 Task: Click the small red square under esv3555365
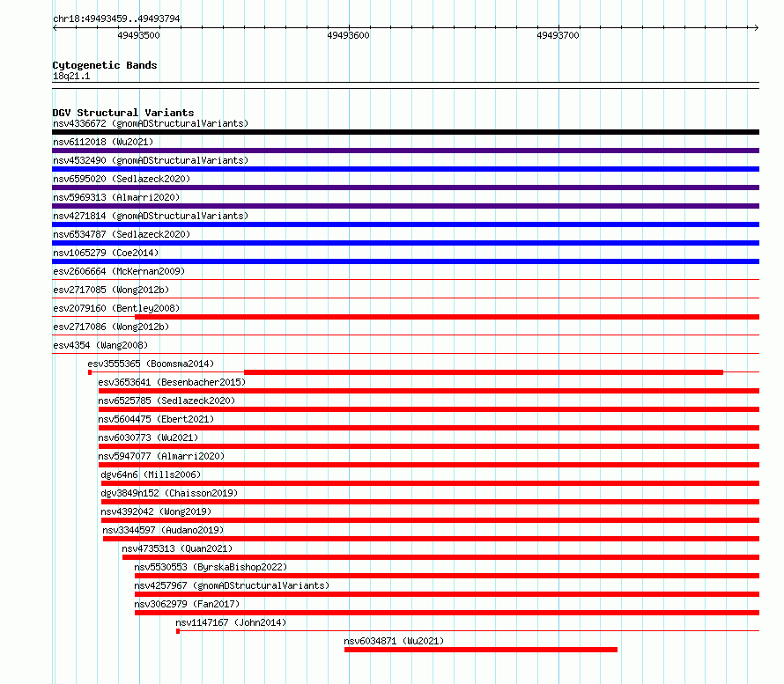tap(90, 372)
